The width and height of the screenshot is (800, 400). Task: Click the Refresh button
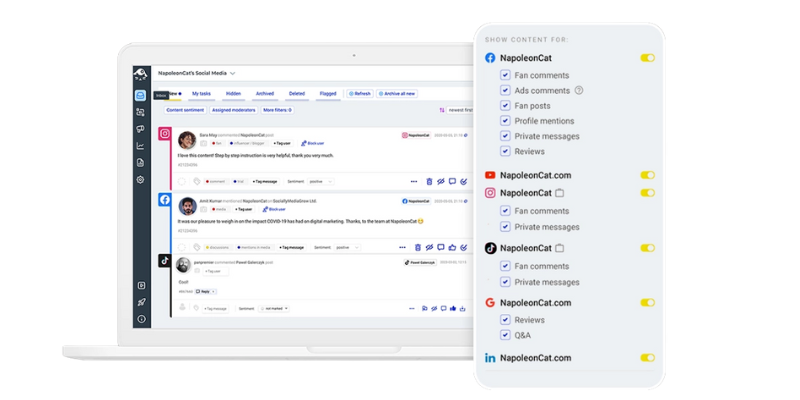(360, 93)
